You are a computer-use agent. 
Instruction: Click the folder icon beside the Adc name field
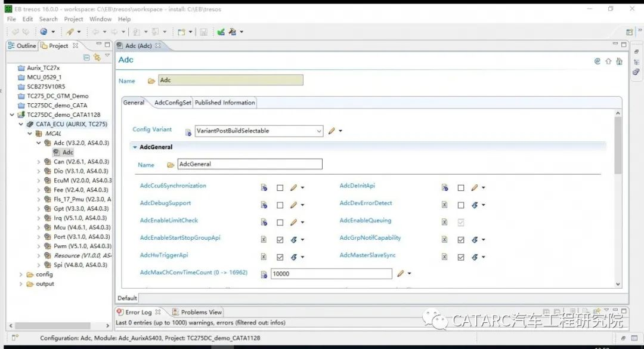151,81
